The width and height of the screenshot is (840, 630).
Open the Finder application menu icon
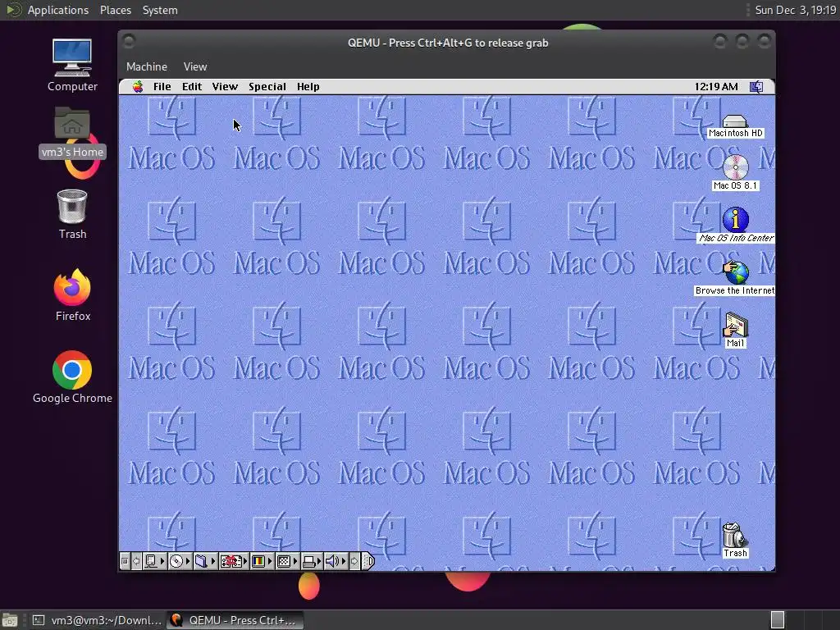[756, 87]
